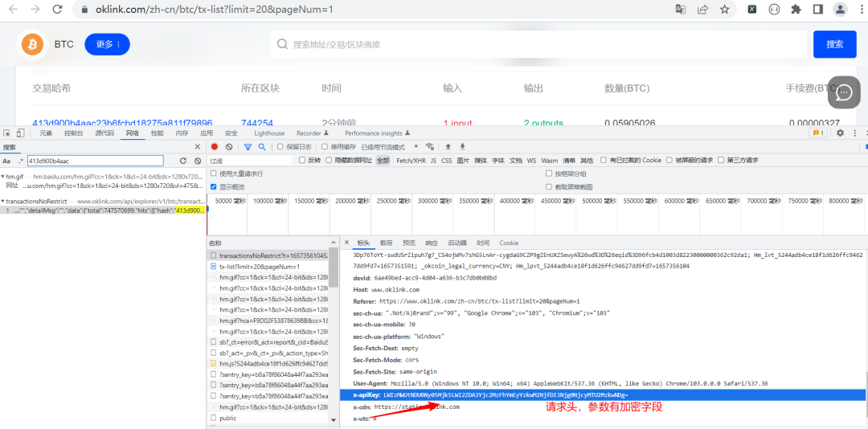
Task: Open the 预览 request detail tab
Action: (408, 243)
